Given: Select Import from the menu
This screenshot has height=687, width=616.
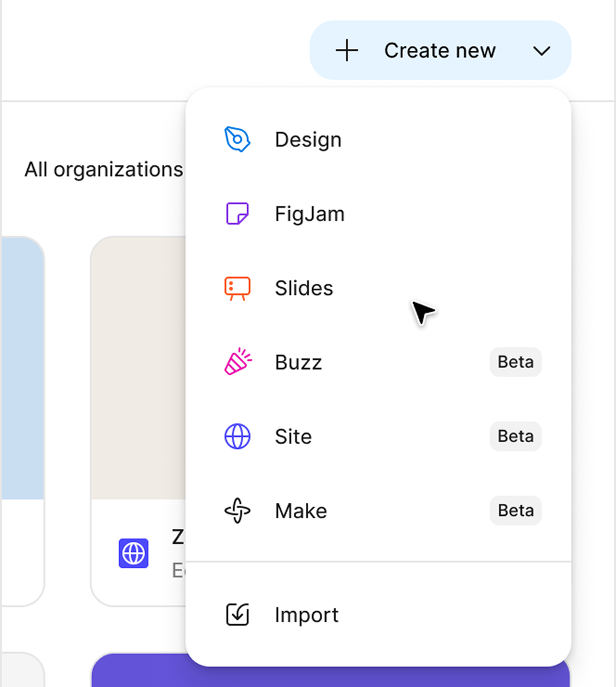Looking at the screenshot, I should (306, 614).
